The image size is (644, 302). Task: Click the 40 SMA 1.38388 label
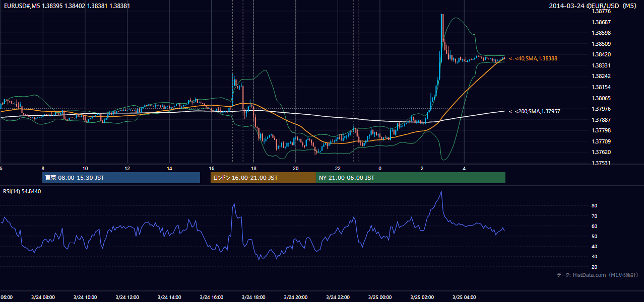(533, 58)
